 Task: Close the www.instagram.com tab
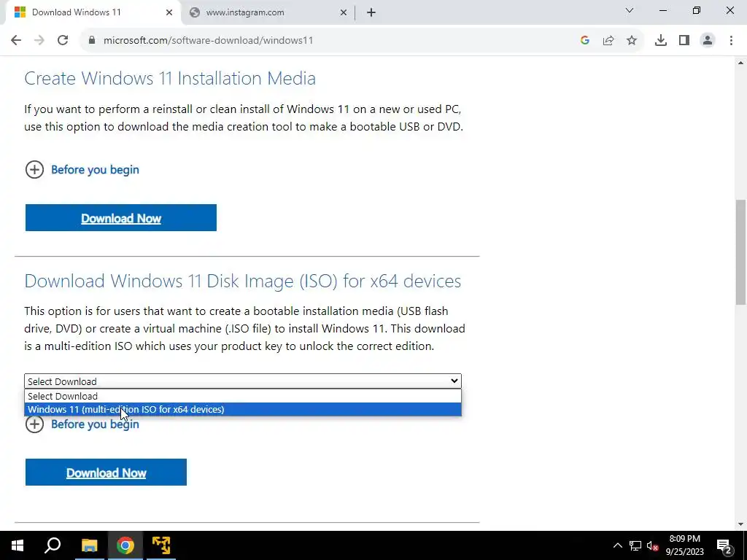click(x=344, y=12)
